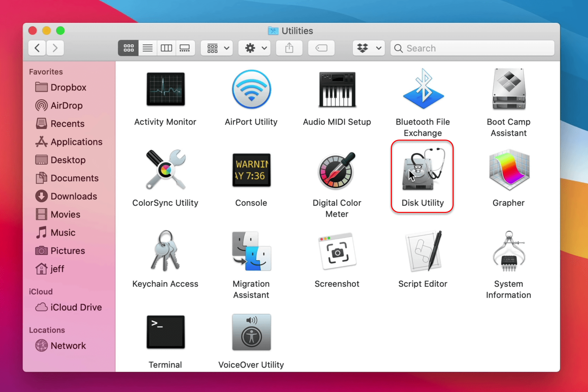Select the Audio MIDI Setup icon
The width and height of the screenshot is (588, 392).
click(337, 89)
